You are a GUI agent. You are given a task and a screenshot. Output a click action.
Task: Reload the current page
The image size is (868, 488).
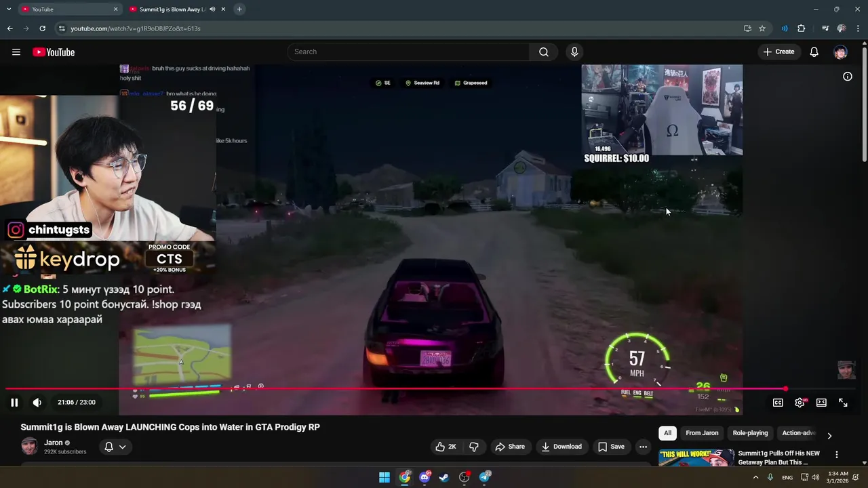point(42,28)
